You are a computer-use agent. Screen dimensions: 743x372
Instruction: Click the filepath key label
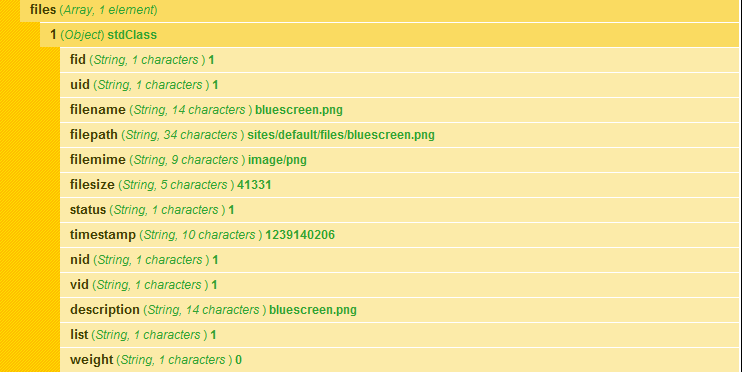pos(94,135)
